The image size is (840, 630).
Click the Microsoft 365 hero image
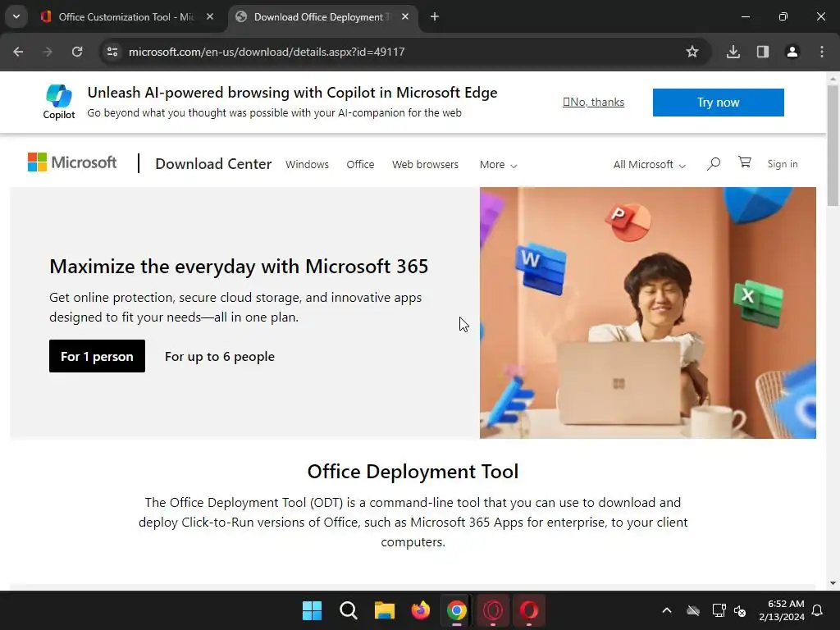click(x=648, y=313)
